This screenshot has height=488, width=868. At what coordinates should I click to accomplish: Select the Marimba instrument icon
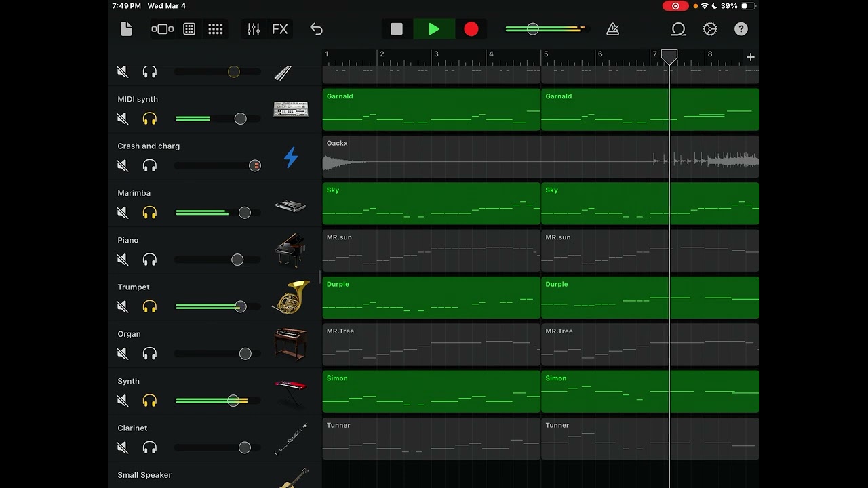point(290,205)
